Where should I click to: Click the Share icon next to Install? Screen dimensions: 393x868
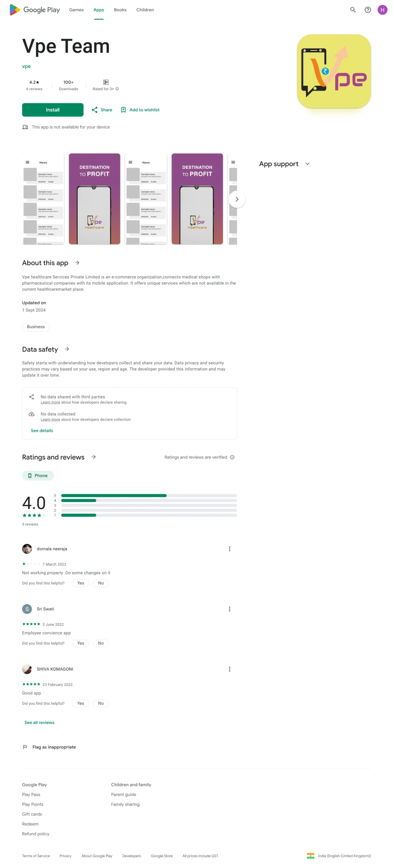(x=94, y=110)
